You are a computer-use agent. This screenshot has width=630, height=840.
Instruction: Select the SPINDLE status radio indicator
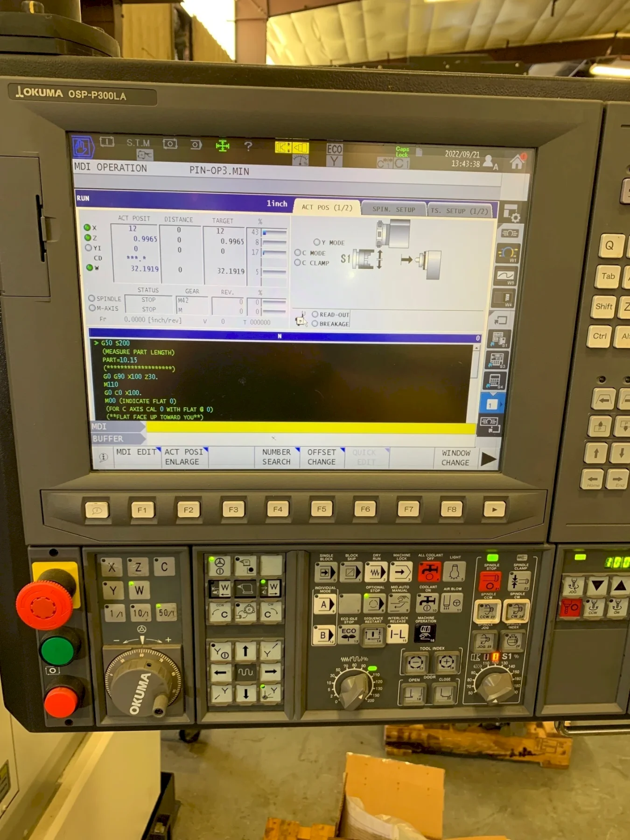click(91, 298)
